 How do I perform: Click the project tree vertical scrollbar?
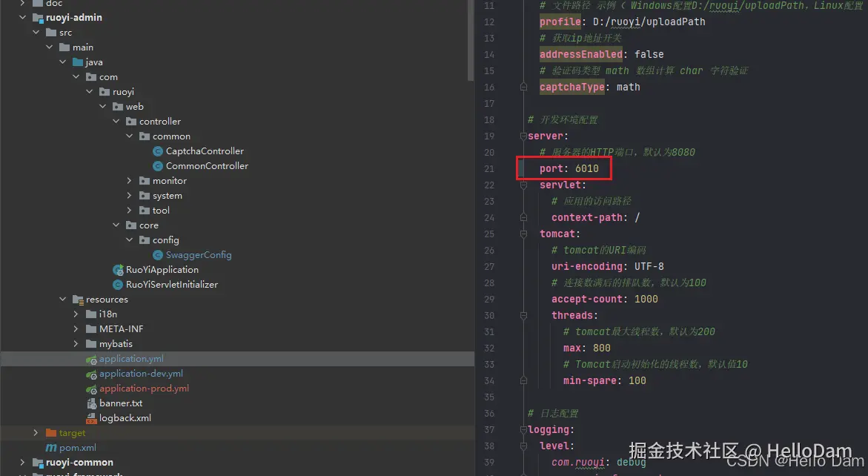(x=471, y=40)
